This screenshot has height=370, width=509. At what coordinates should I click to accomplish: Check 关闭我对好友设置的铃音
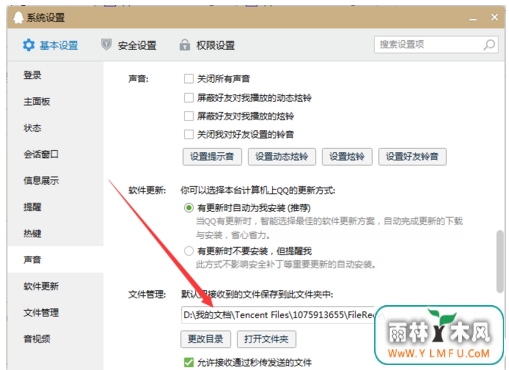pyautogui.click(x=189, y=134)
